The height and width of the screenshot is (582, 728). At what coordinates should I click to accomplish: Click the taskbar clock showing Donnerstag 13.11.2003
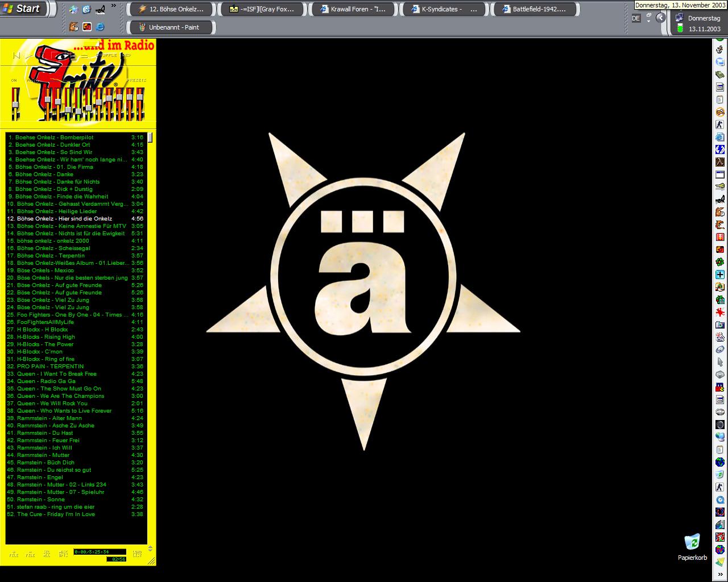tap(704, 23)
